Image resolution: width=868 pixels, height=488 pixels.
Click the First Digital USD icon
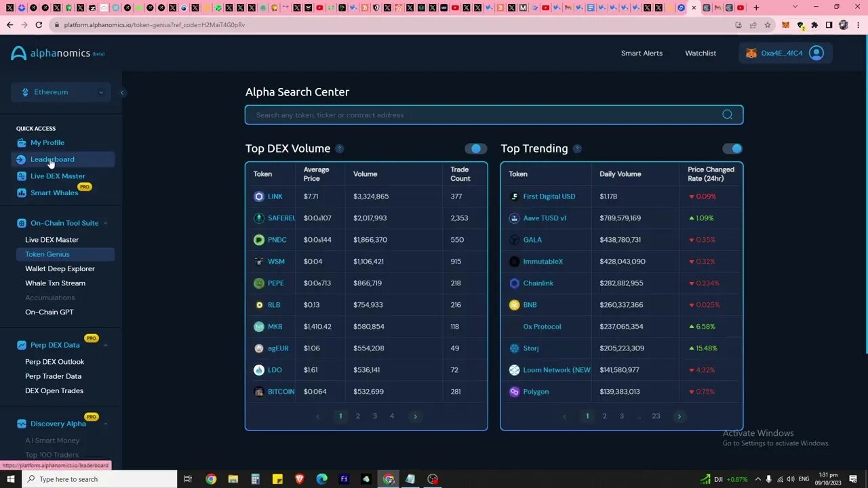[514, 197]
